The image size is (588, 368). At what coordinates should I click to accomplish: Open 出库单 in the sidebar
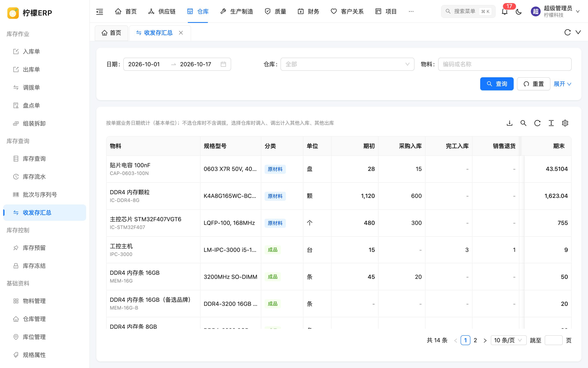point(45,70)
